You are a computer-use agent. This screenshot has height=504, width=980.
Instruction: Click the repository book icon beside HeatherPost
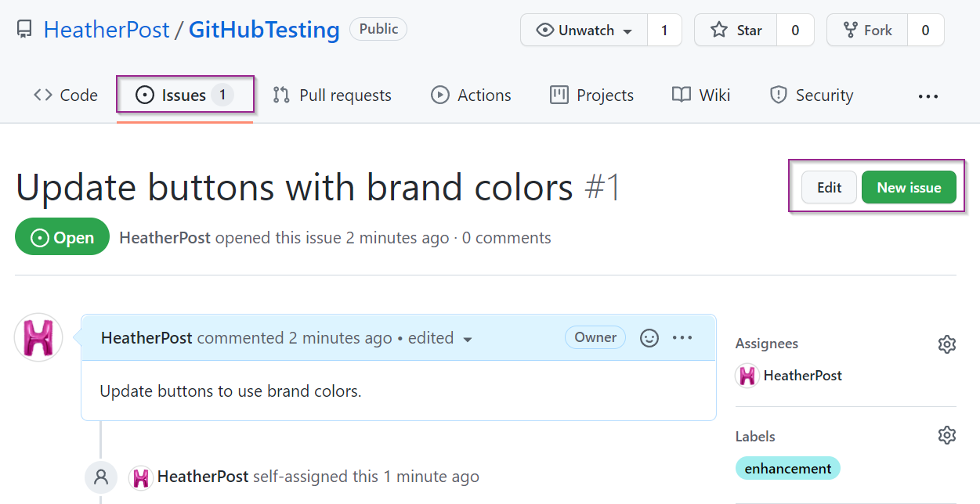(x=24, y=31)
